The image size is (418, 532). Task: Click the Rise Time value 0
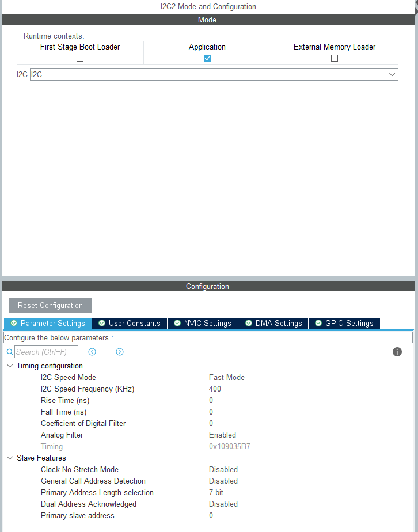211,400
